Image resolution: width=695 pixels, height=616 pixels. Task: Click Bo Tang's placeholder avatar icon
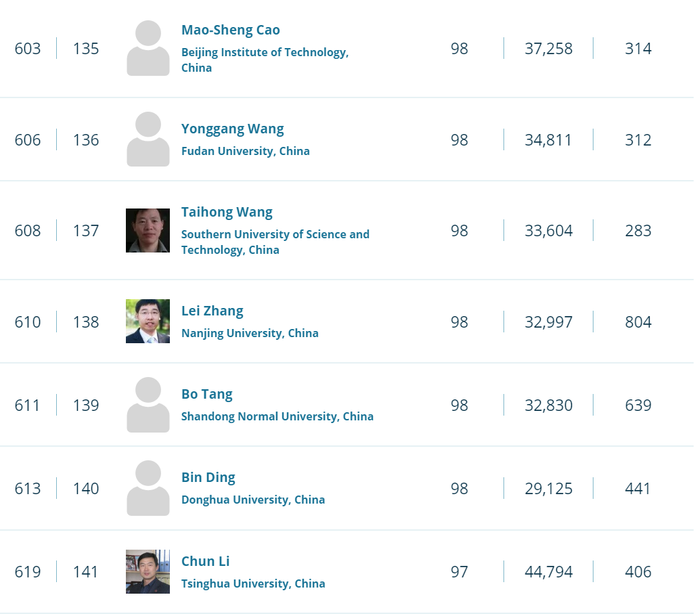tap(148, 405)
